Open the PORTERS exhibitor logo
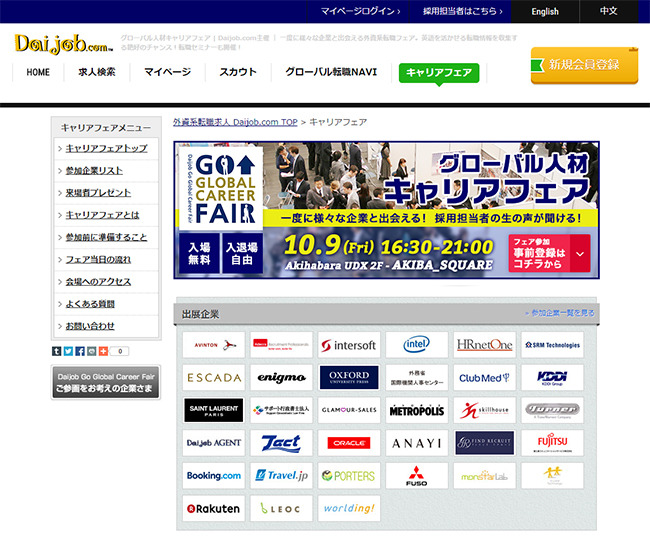Image resolution: width=650 pixels, height=537 pixels. [349, 476]
